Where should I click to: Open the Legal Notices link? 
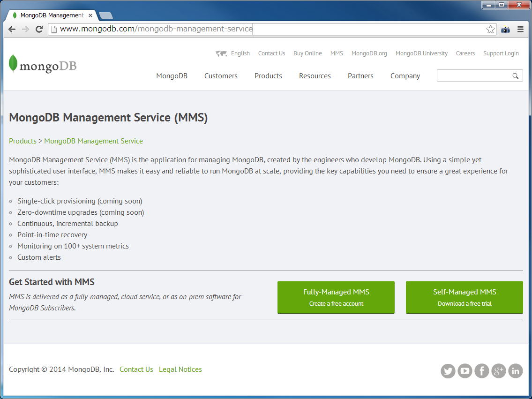tap(180, 369)
